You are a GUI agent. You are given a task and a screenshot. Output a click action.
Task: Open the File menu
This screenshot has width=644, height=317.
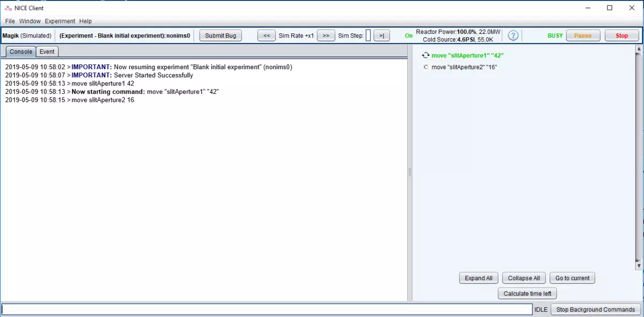10,21
